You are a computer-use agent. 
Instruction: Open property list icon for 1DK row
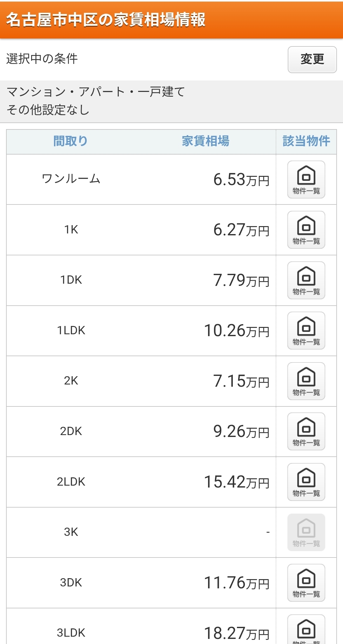pyautogui.click(x=306, y=280)
